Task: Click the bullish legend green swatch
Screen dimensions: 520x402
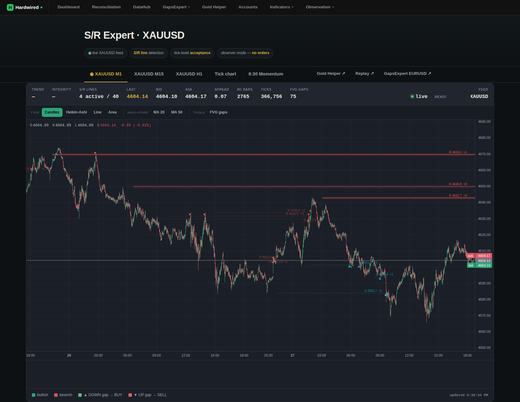Action: point(33,395)
